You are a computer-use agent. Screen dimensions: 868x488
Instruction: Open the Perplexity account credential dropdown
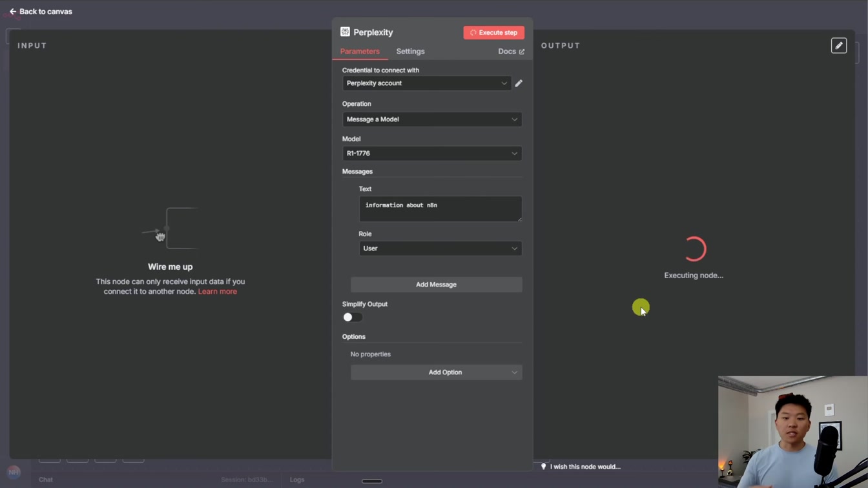pos(427,83)
